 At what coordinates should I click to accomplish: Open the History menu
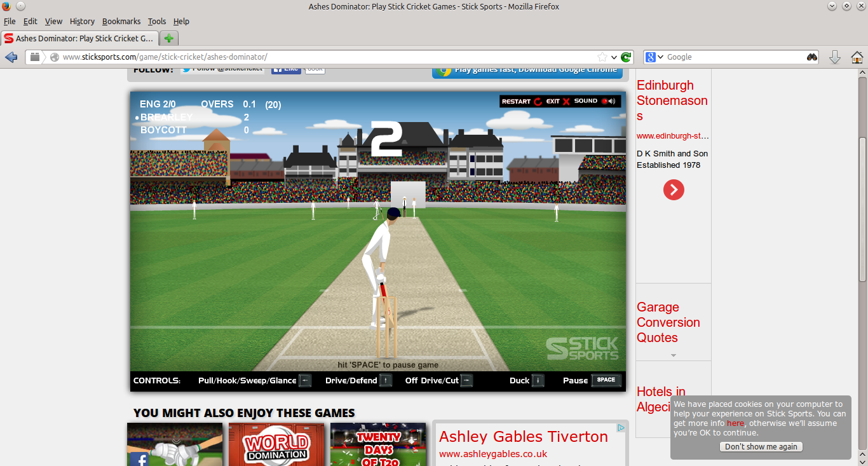[82, 21]
